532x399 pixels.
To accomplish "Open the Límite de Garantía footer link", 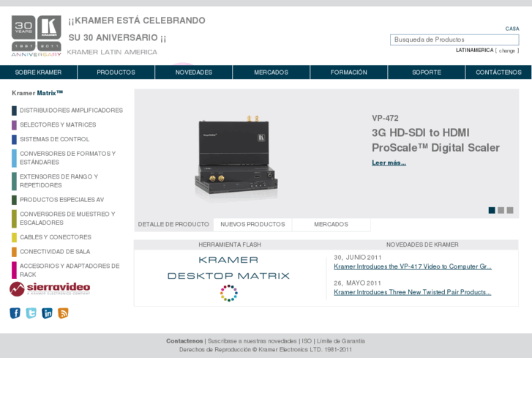I will coord(341,341).
